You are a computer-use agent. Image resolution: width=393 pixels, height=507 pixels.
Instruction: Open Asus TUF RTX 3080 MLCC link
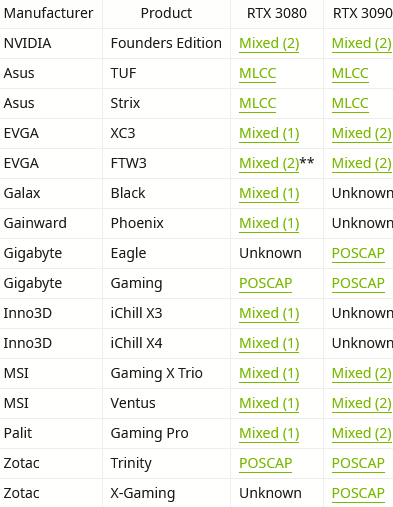point(257,73)
